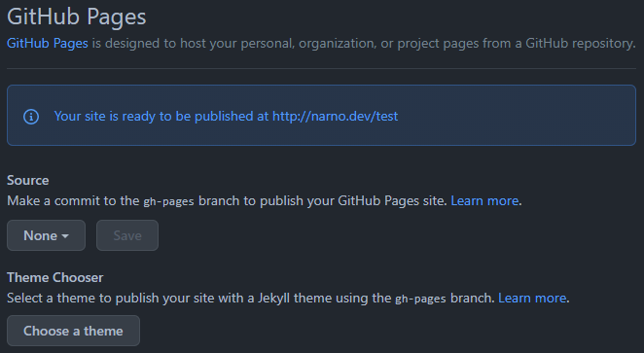Open the None source branch dropdown

tap(46, 235)
